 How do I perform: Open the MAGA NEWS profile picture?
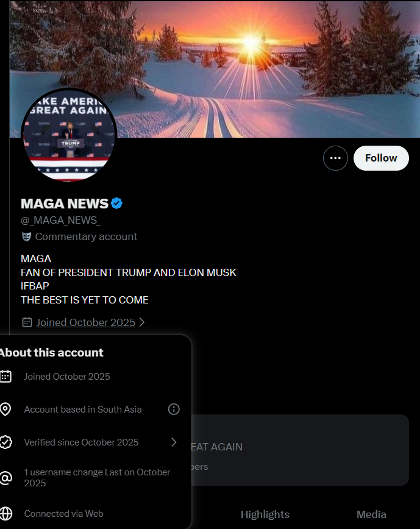point(69,135)
